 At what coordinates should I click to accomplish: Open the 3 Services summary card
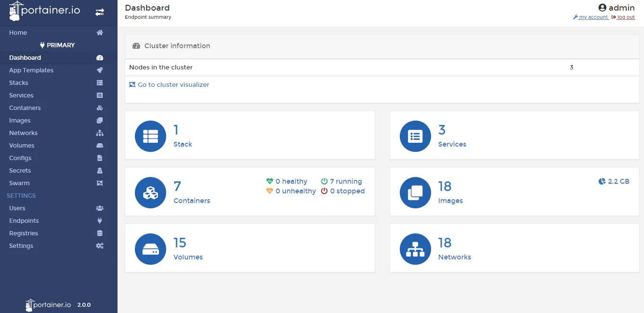coord(514,135)
